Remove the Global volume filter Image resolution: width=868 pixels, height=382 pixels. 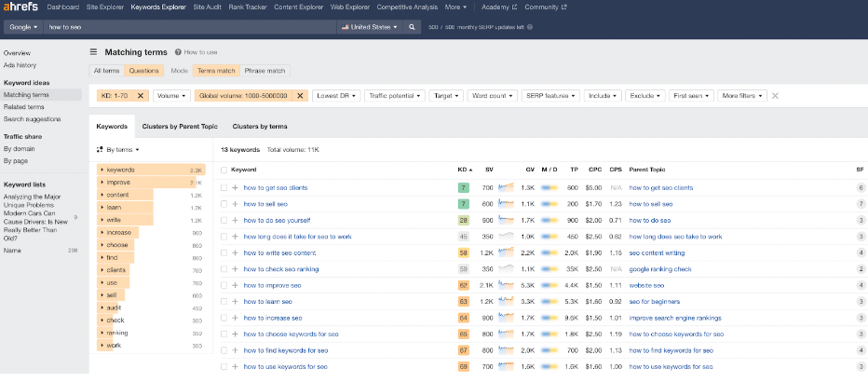[301, 95]
